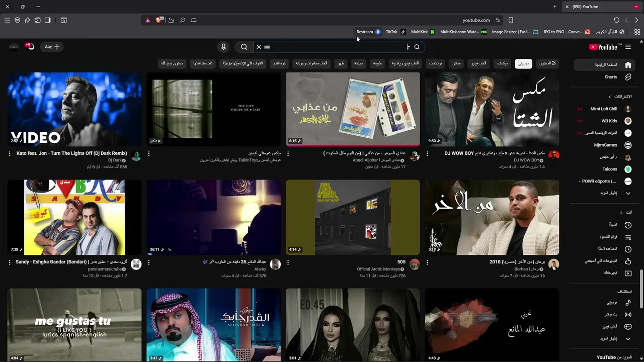Start voice search with the microphone icon

pyautogui.click(x=223, y=47)
